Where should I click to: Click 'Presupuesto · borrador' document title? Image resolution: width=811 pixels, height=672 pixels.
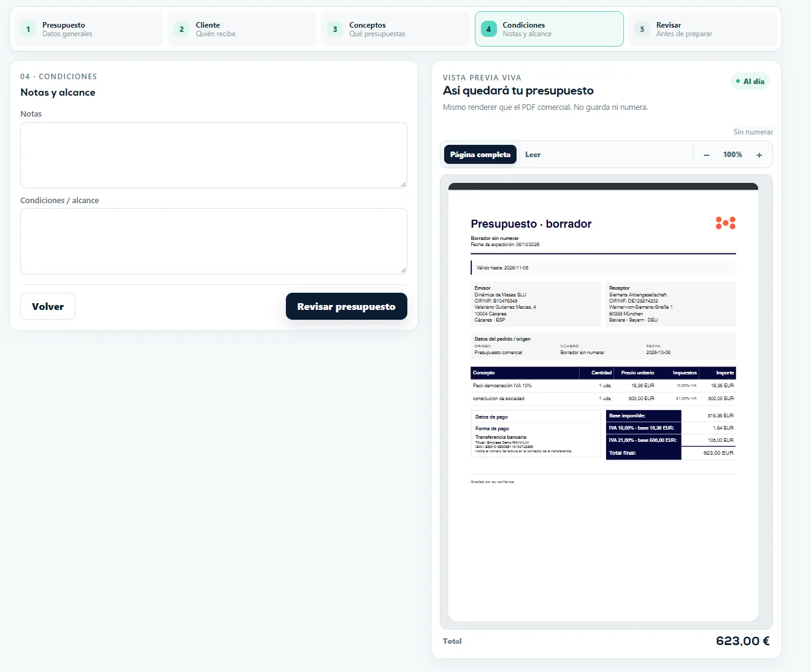pos(531,224)
